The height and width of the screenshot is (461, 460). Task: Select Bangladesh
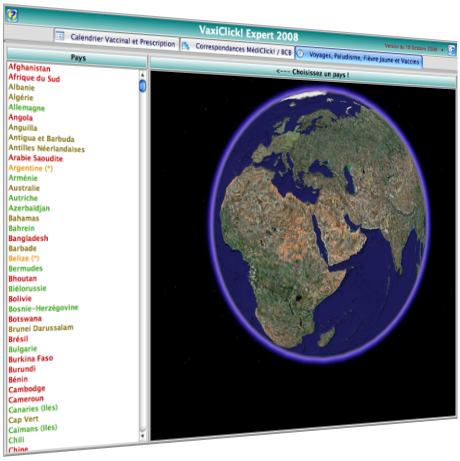[x=28, y=238]
